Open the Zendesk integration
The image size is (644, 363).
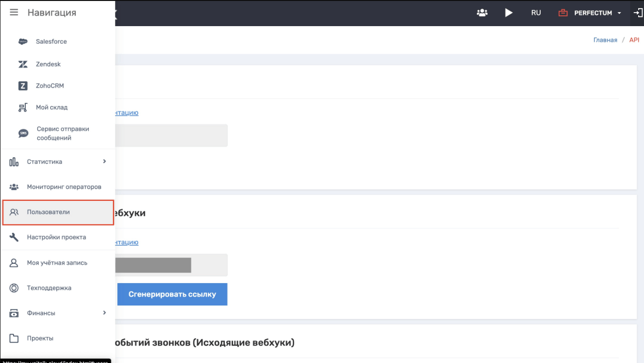pyautogui.click(x=48, y=64)
